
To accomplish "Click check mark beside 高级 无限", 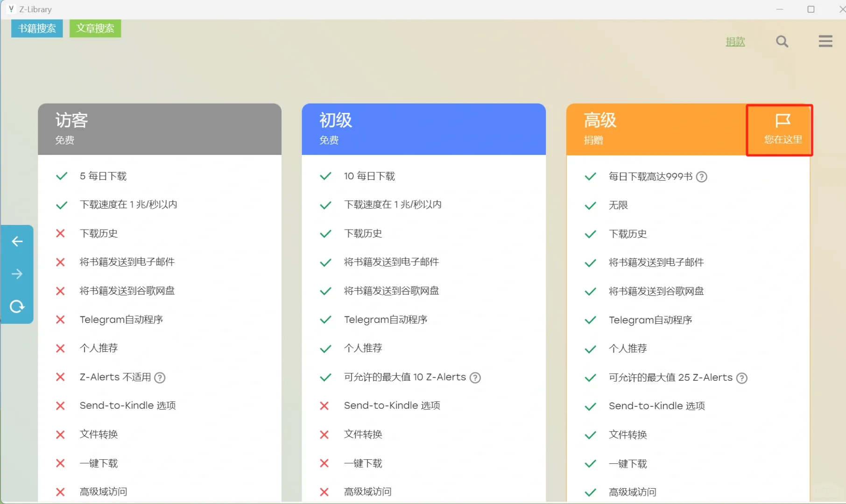I will tap(590, 206).
